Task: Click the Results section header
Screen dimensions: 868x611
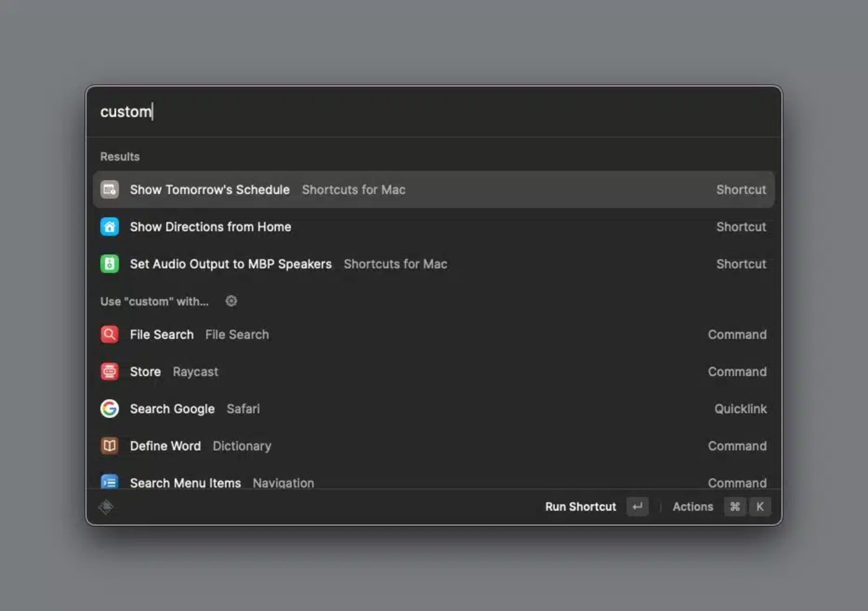Action: 120,157
